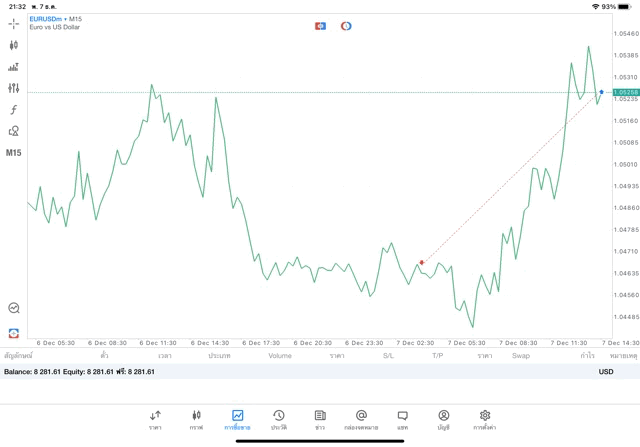Open the การตั้งค่า settings gear tab
This screenshot has height=447, width=640.
484,420
